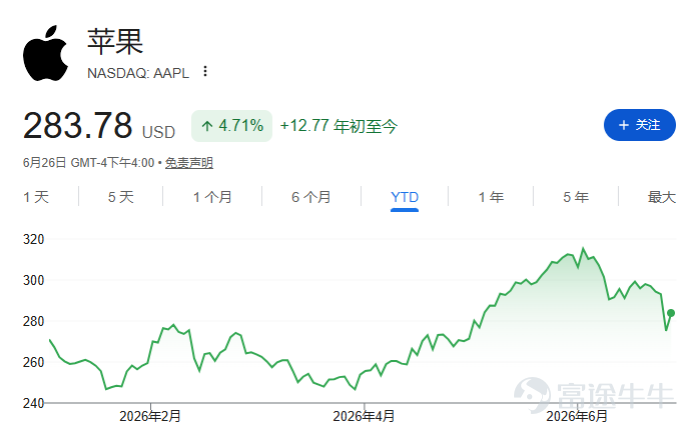
Task: Click the USD currency label
Action: [158, 132]
